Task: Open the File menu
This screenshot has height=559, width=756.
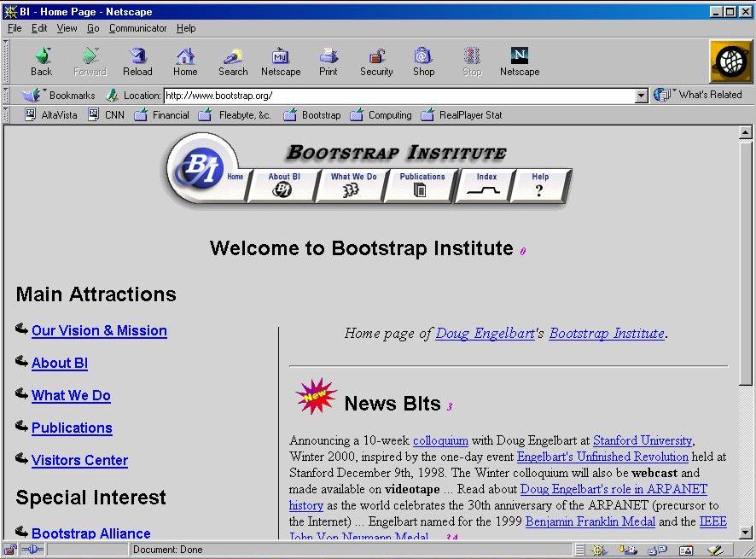Action: tap(15, 28)
